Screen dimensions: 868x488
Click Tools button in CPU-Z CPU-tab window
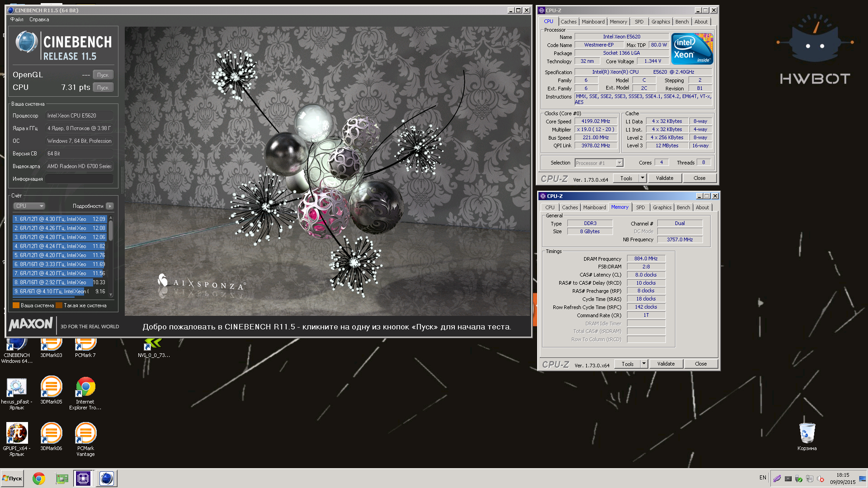tap(626, 178)
